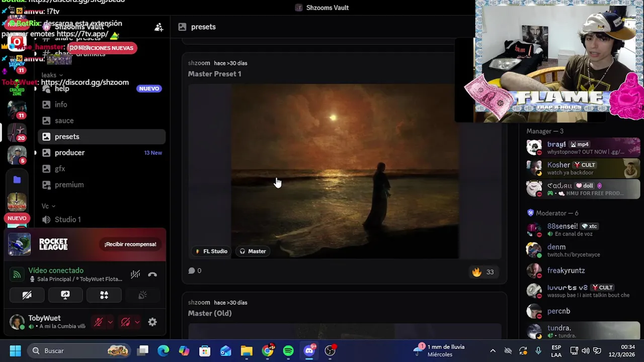The image size is (644, 362).
Task: Open the soundboard button
Action: (x=143, y=295)
